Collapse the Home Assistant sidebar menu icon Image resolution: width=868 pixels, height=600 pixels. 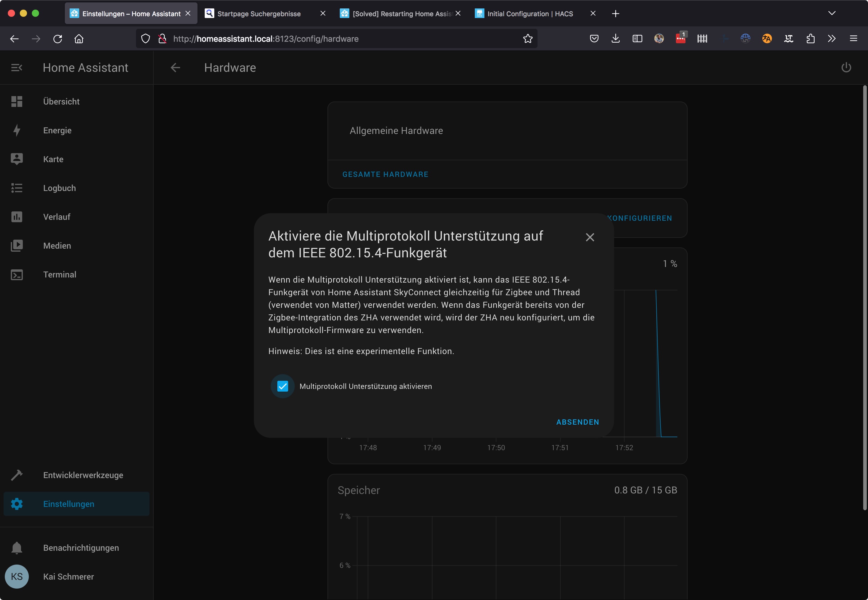point(17,68)
